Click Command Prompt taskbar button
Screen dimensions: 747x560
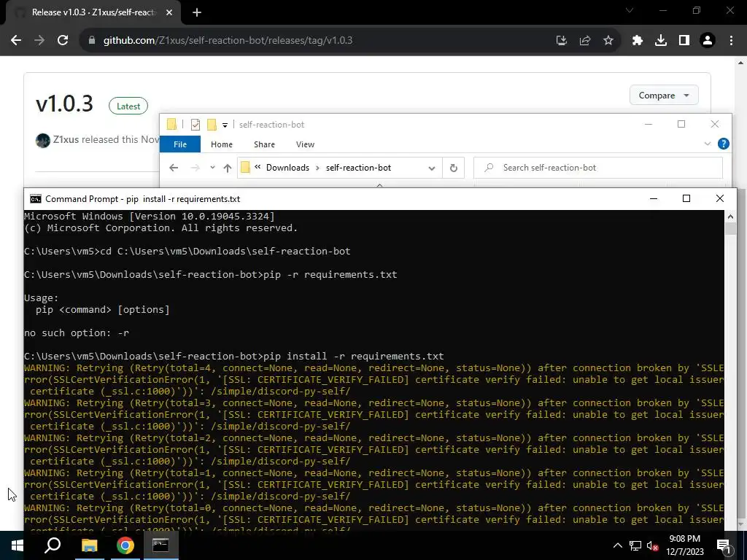click(160, 545)
